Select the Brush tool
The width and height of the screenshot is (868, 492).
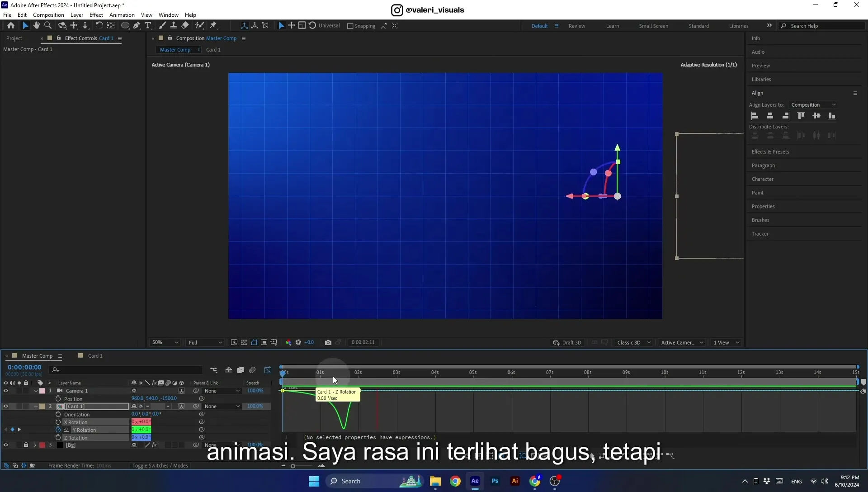click(x=162, y=26)
